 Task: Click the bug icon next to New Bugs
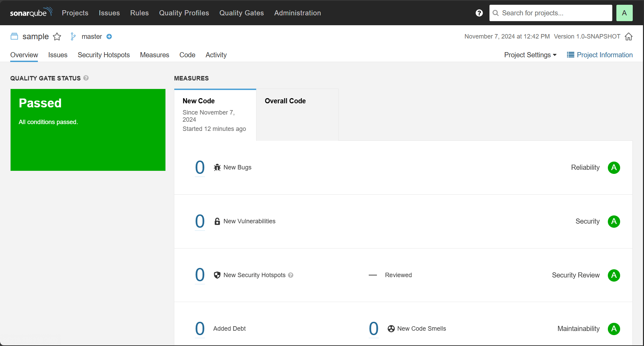coord(217,167)
